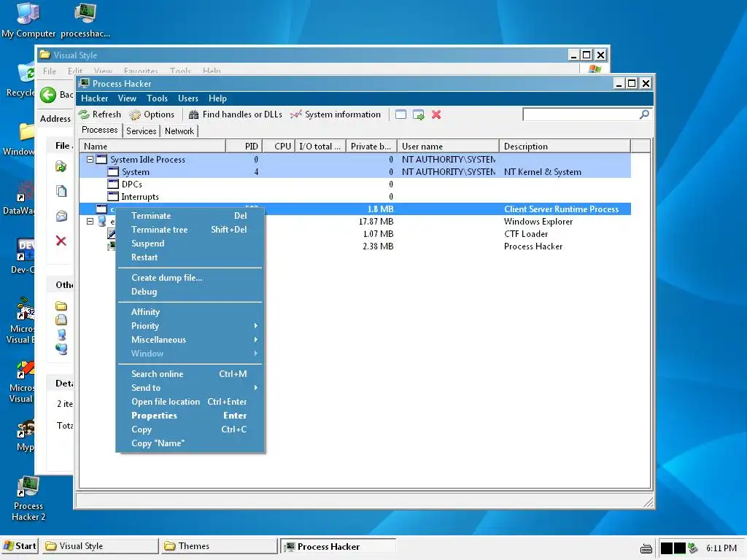Open the Options gear icon
Screen dimensions: 747x560
[135, 114]
